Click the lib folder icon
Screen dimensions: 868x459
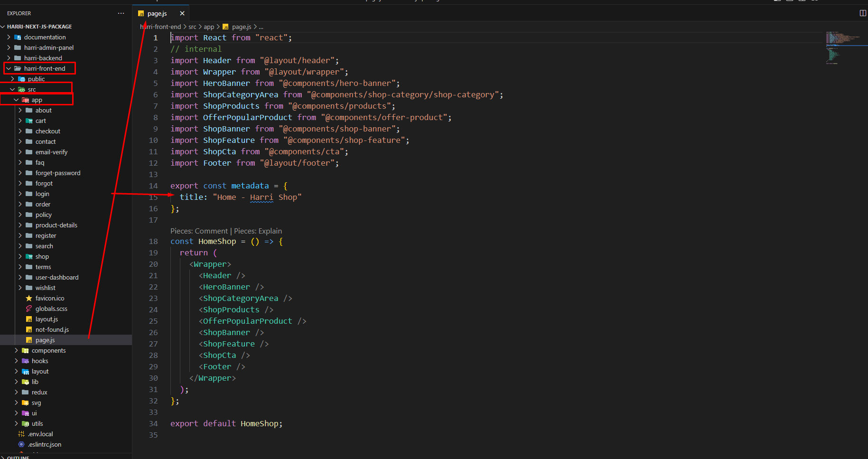(x=25, y=382)
